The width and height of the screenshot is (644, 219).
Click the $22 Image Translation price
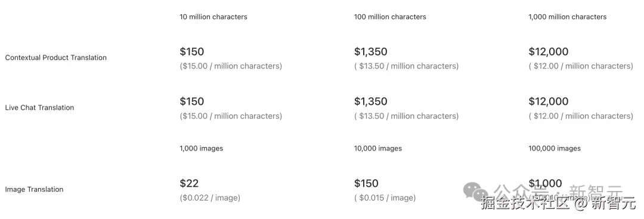click(x=189, y=183)
